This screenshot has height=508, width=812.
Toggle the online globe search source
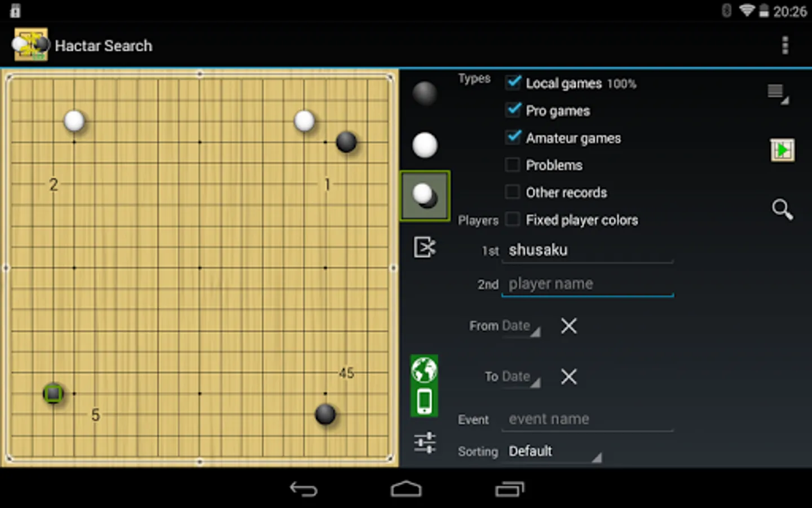tap(424, 370)
